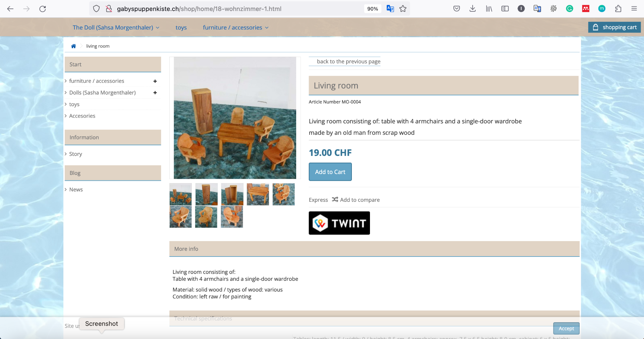The width and height of the screenshot is (644, 339).
Task: Click the 19.00 CHF price
Action: (x=330, y=153)
